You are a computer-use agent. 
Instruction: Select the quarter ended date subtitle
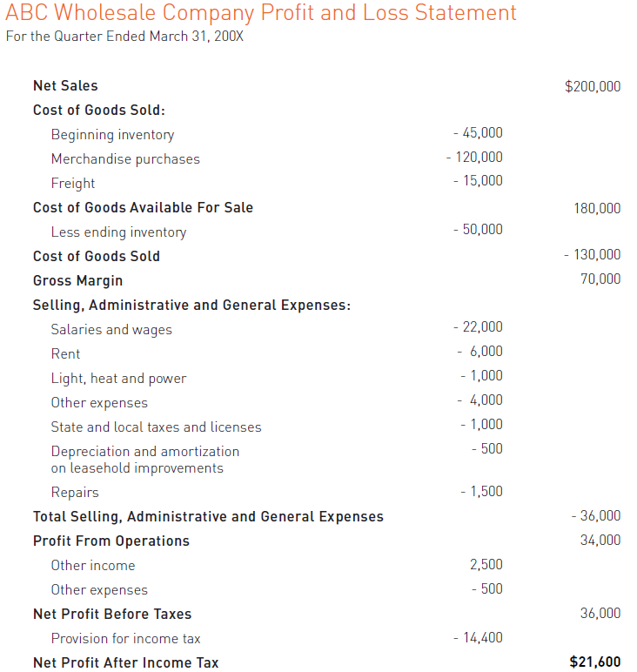tap(124, 37)
